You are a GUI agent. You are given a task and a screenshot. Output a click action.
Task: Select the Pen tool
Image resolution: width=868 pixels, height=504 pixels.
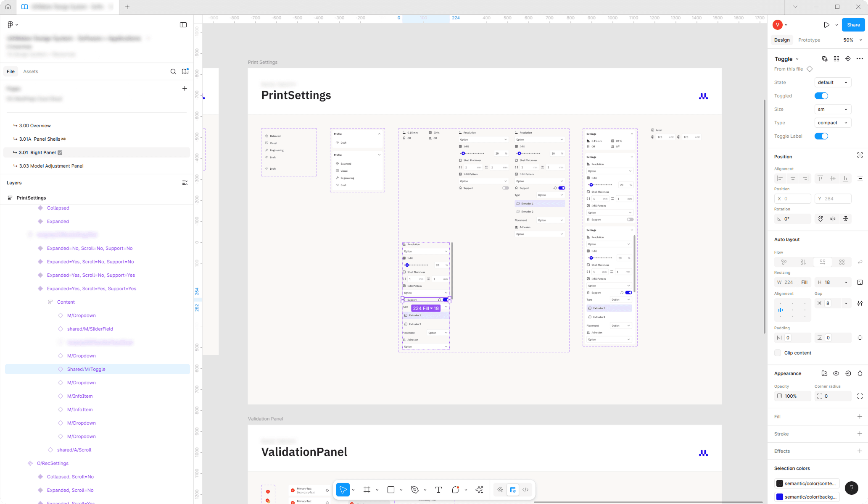tap(415, 490)
